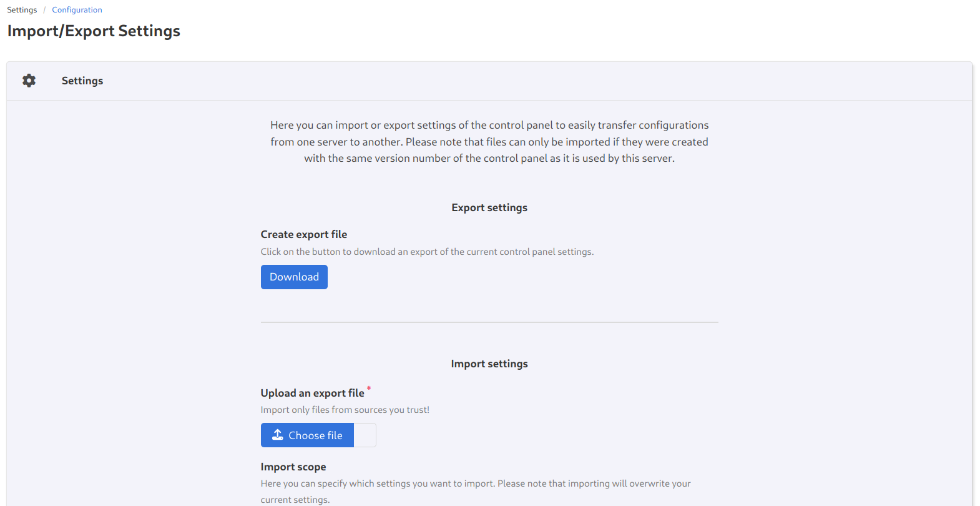Select the Settings panel header label
Image resolution: width=980 pixels, height=506 pixels.
[82, 81]
